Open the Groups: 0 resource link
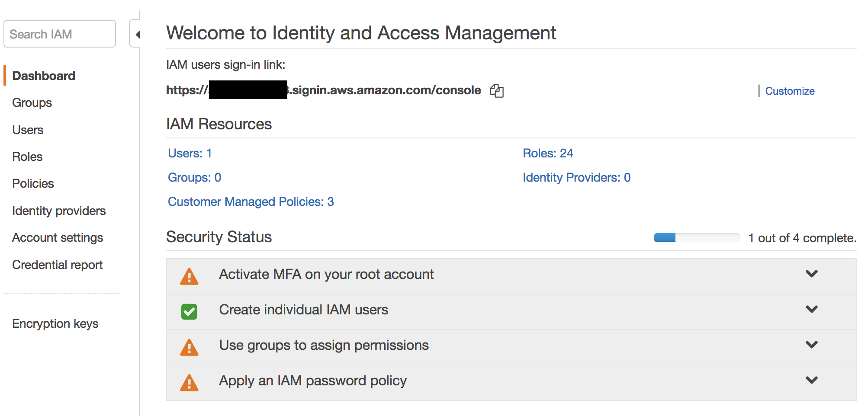Image resolution: width=868 pixels, height=416 pixels. [x=195, y=177]
